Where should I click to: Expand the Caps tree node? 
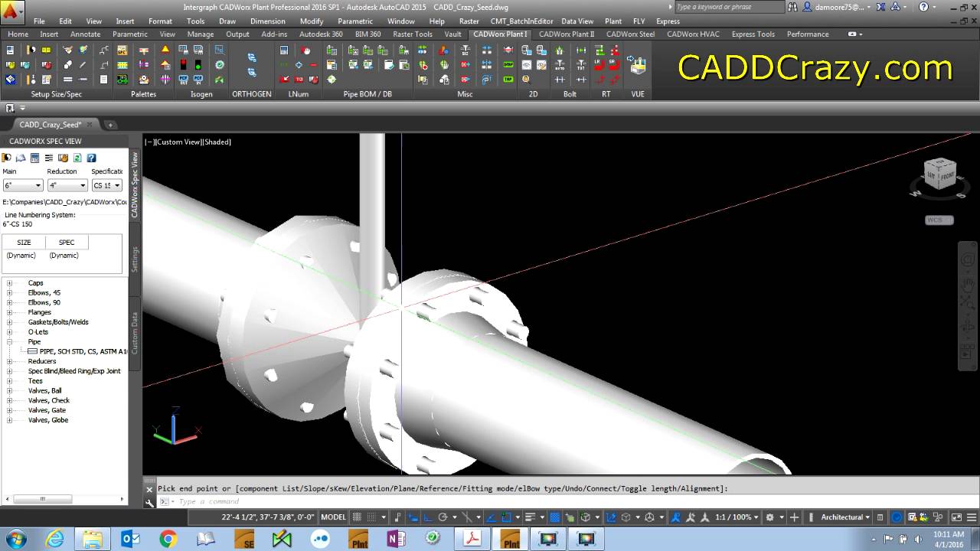coord(10,283)
